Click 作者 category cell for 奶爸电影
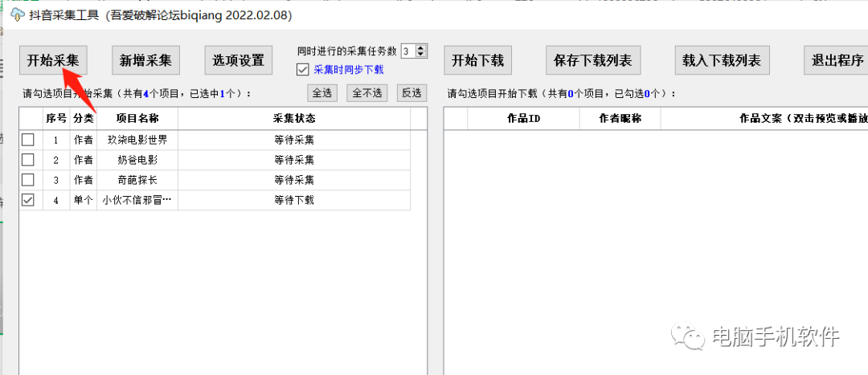This screenshot has height=375, width=868. pyautogui.click(x=83, y=161)
